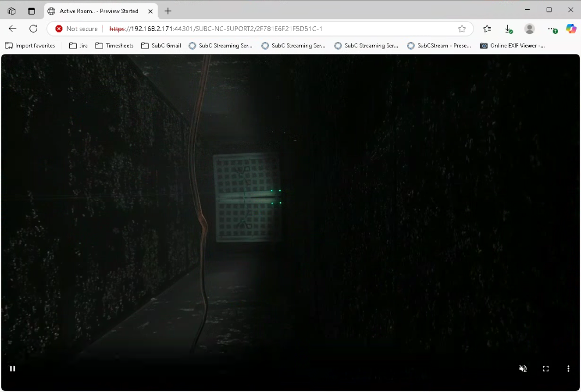This screenshot has width=581, height=392.
Task: Click the address bar URL field
Action: [273, 29]
